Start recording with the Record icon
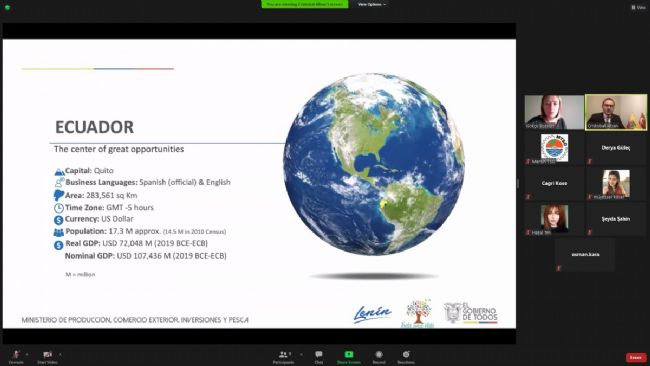650x366 pixels. [378, 357]
